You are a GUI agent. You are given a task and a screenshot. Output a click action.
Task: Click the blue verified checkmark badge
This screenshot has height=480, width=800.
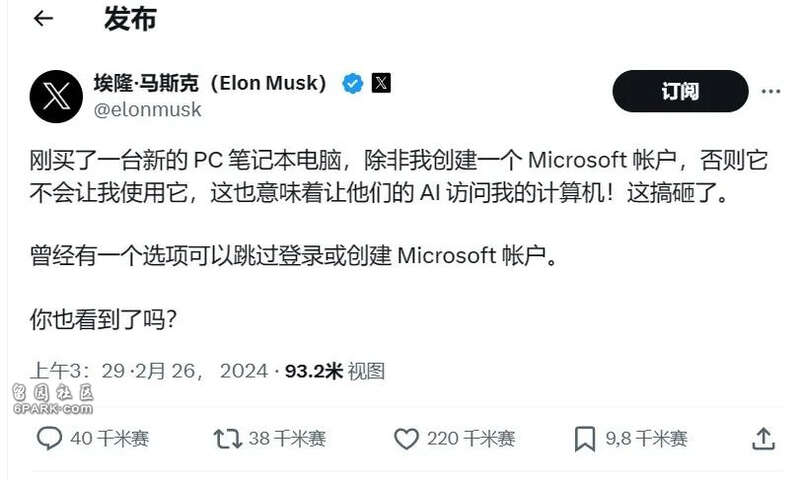click(353, 83)
